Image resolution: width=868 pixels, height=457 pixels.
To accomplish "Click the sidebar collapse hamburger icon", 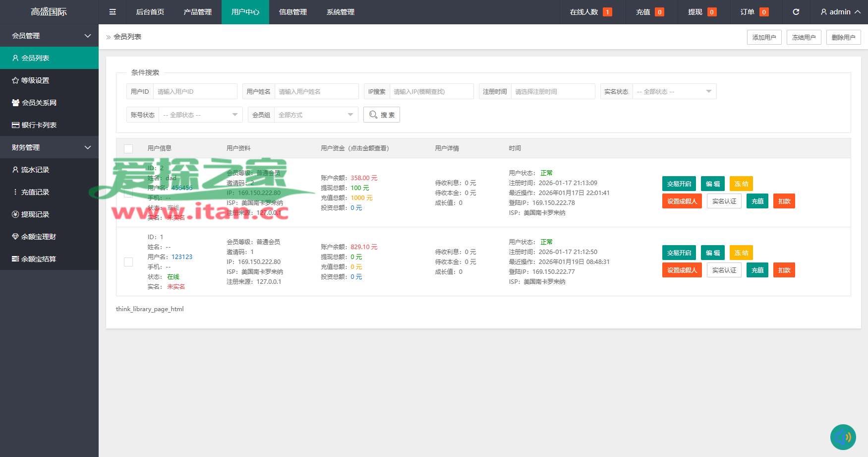I will point(113,12).
